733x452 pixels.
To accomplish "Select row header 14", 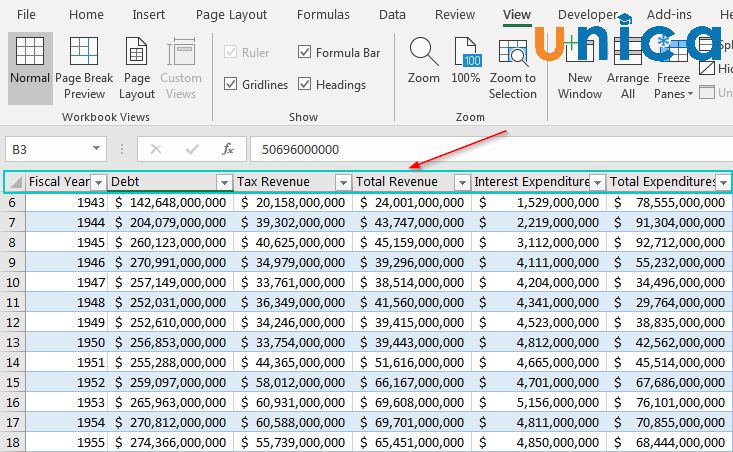I will pyautogui.click(x=13, y=362).
